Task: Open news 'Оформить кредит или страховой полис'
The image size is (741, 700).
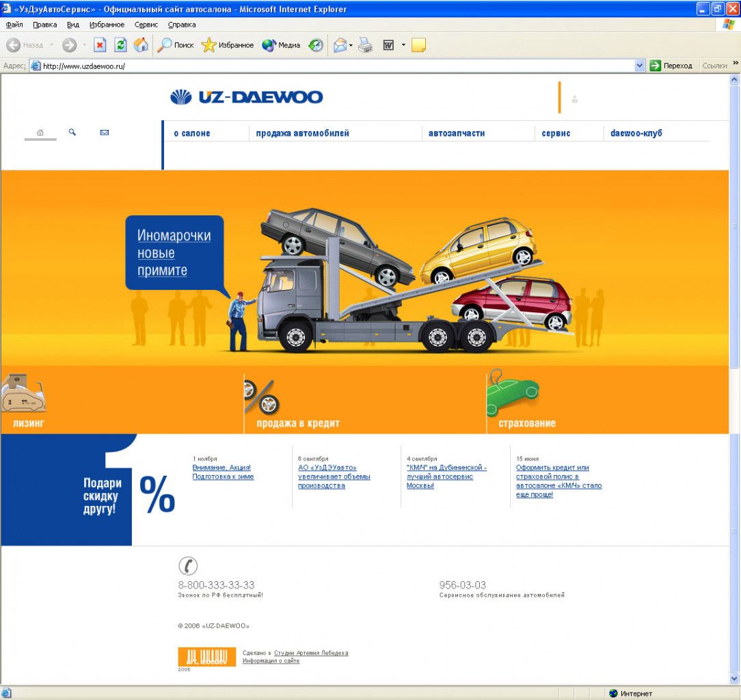Action: [x=559, y=481]
